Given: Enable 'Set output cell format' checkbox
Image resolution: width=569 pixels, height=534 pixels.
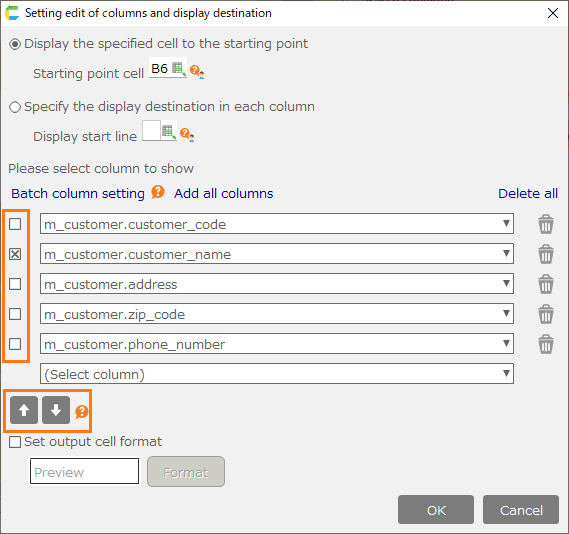Looking at the screenshot, I should coord(15,442).
